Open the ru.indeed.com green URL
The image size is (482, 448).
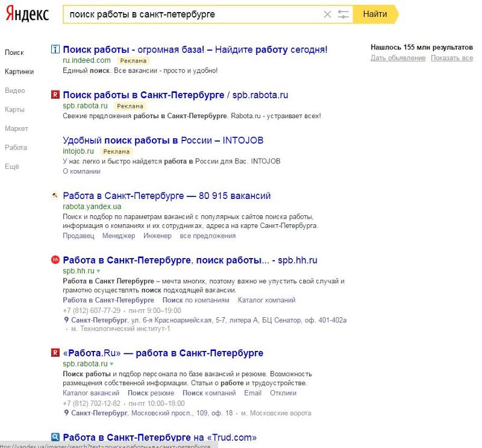[87, 60]
